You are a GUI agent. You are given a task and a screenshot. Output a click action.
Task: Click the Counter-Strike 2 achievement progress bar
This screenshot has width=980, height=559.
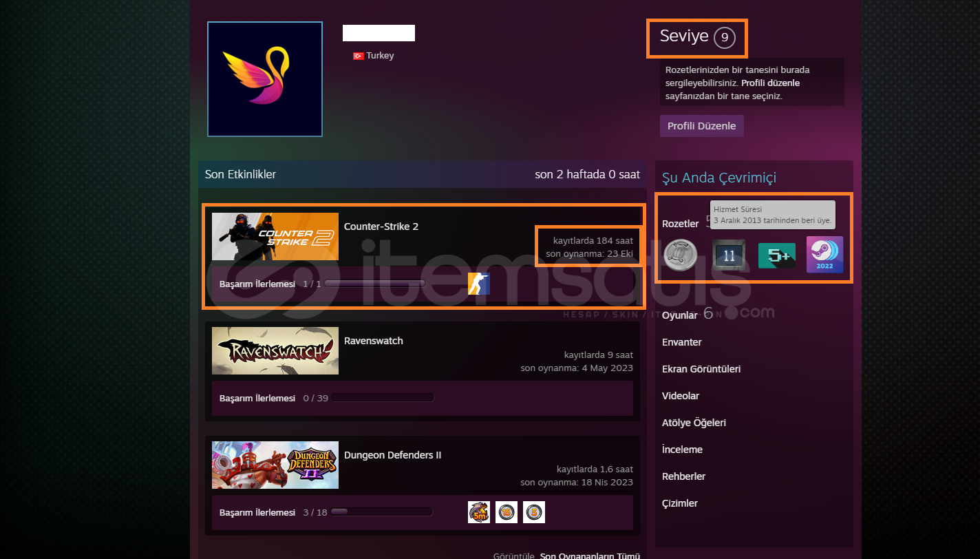(x=374, y=283)
